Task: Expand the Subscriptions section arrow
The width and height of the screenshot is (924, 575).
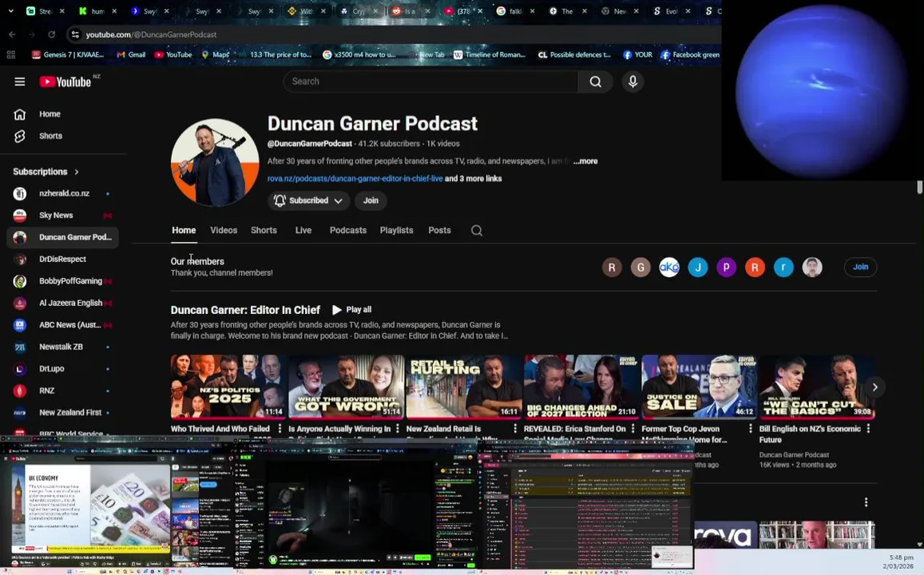Action: (x=77, y=172)
